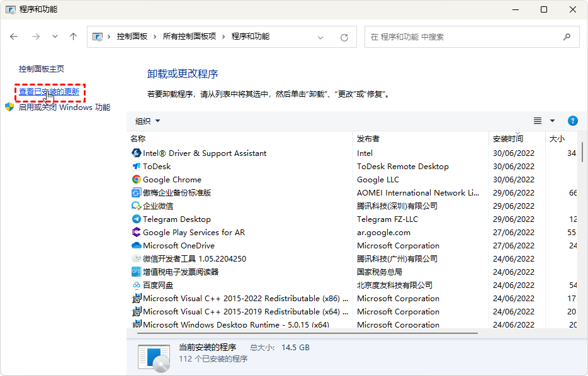Click the Intel Driver & Support Assistant icon

tap(137, 153)
